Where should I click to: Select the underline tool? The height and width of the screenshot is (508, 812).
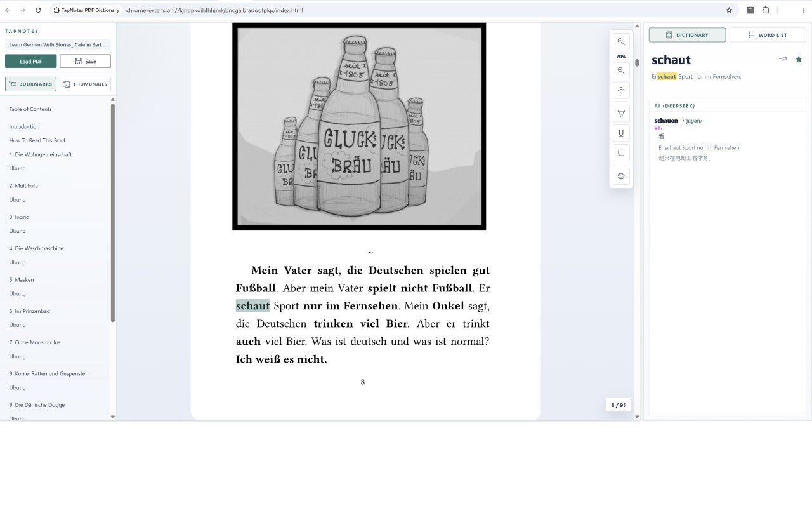point(621,133)
